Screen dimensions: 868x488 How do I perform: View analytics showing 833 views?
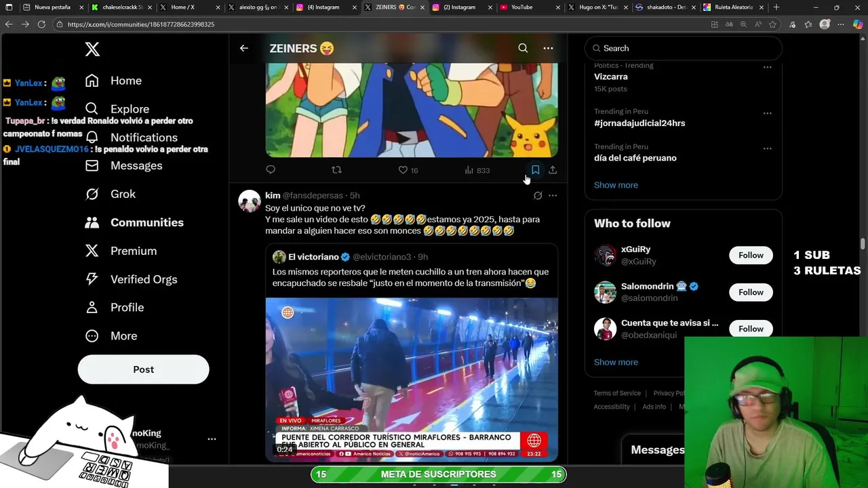click(477, 170)
